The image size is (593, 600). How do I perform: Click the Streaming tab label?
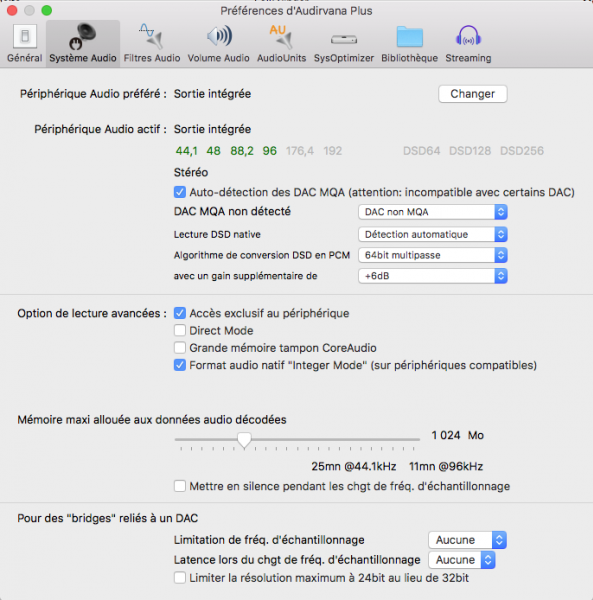pos(468,58)
